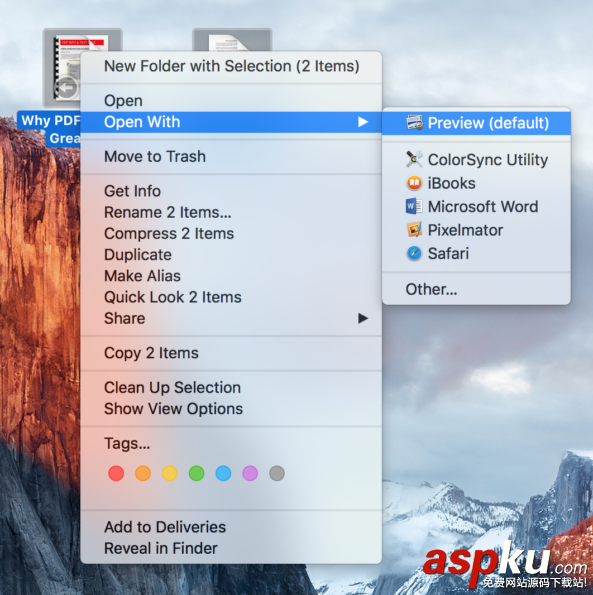This screenshot has width=593, height=595.
Task: Click the Safari compass icon
Action: coord(414,253)
